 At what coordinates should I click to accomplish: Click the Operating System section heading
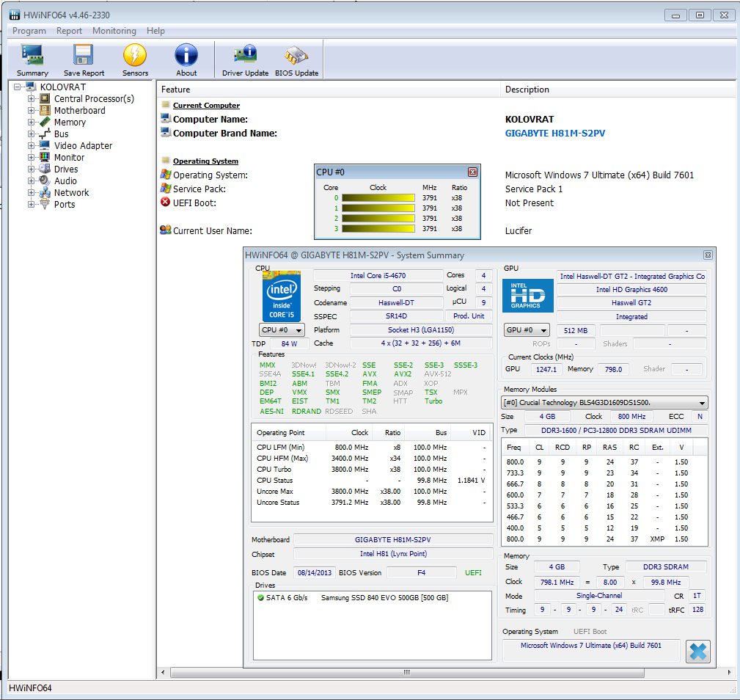pos(206,161)
